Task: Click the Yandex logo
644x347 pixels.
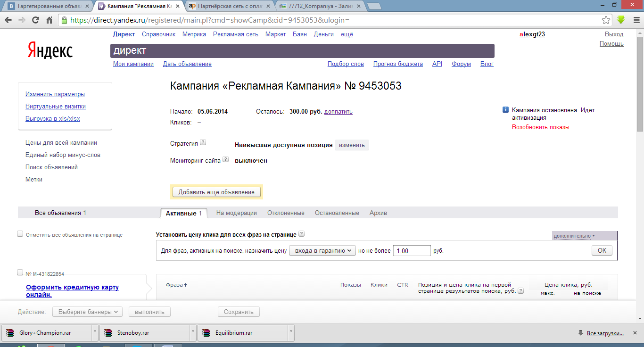Action: [x=50, y=50]
